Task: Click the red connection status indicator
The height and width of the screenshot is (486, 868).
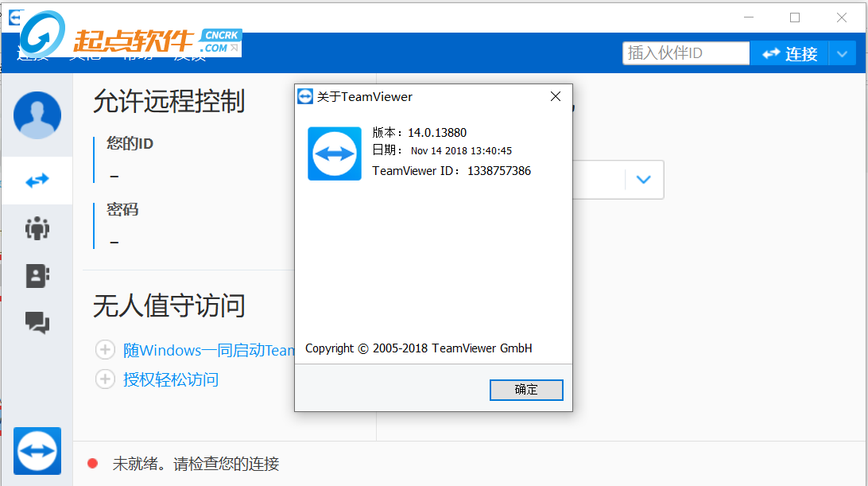Action: click(92, 463)
